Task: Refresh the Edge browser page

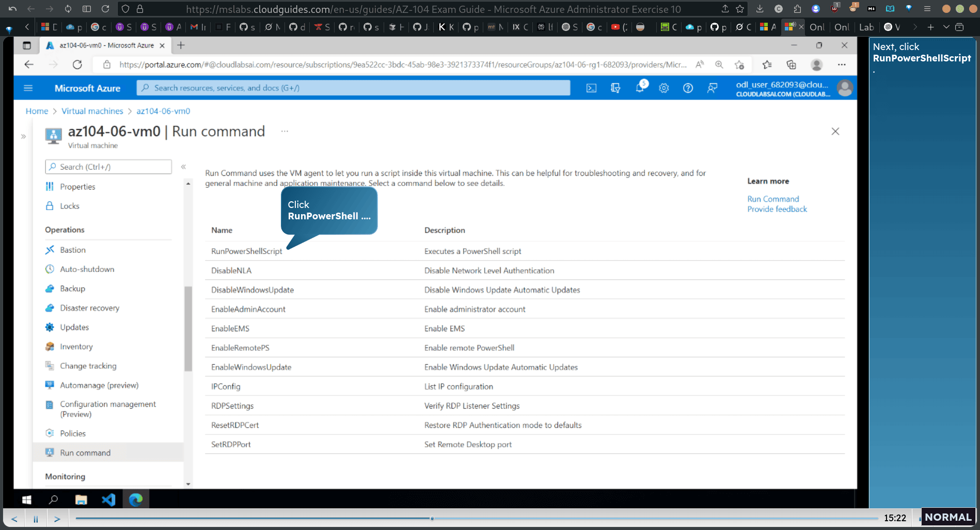Action: 77,65
